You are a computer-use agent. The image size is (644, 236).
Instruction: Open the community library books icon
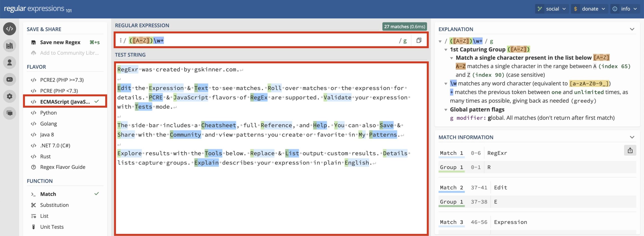click(10, 46)
